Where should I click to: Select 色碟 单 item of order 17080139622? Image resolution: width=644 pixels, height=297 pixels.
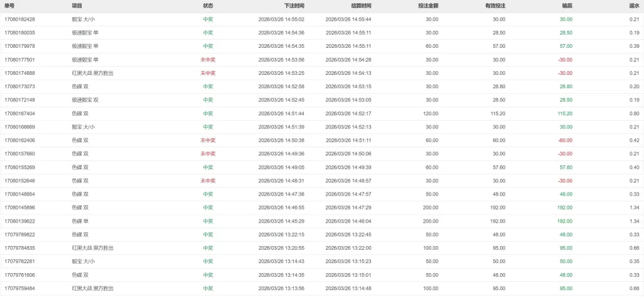(x=80, y=221)
